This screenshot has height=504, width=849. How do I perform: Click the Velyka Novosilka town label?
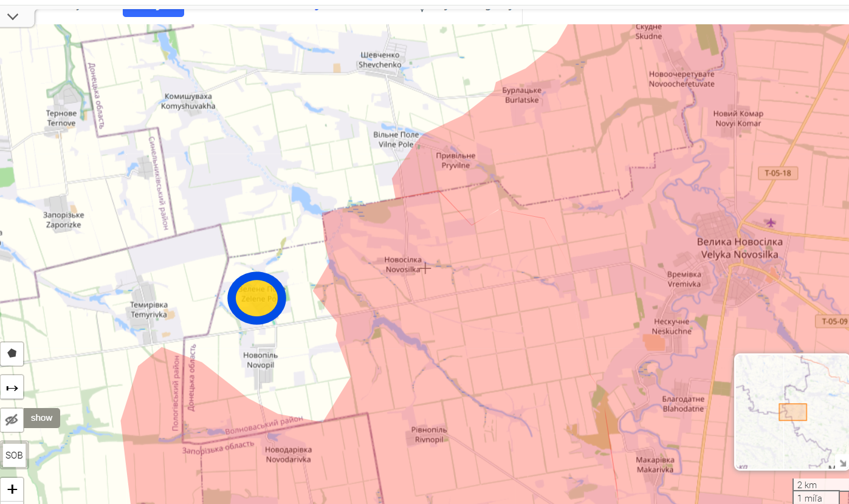[740, 248]
